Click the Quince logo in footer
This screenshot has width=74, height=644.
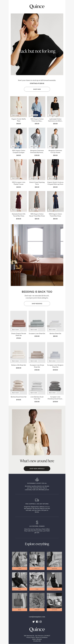[37, 629]
